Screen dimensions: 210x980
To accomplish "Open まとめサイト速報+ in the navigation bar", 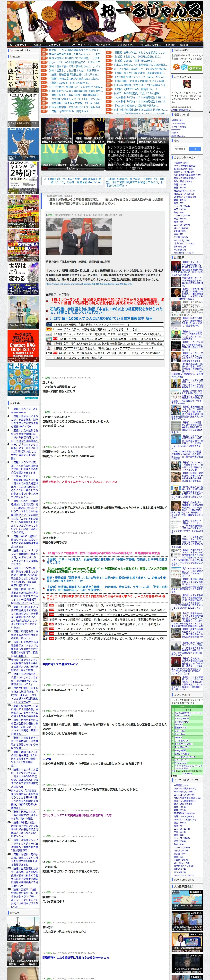I will [x=150, y=45].
